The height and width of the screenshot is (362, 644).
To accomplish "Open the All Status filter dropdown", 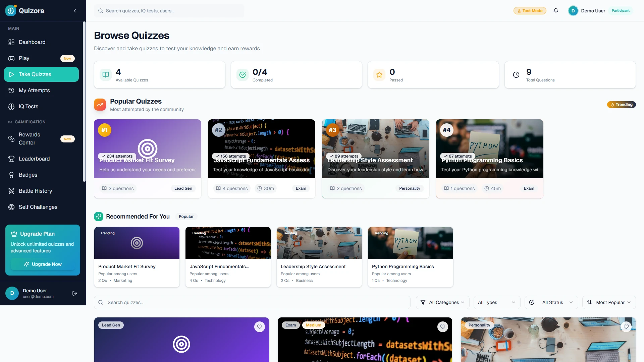I will tap(551, 302).
